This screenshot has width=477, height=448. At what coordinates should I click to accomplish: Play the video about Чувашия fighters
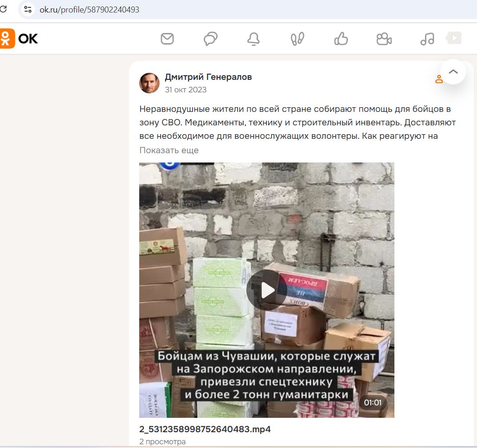tap(266, 290)
